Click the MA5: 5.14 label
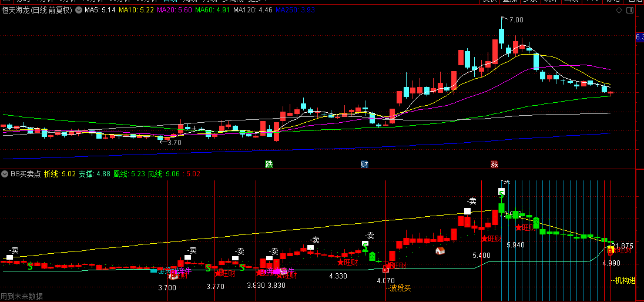644x302 pixels. tap(100, 10)
